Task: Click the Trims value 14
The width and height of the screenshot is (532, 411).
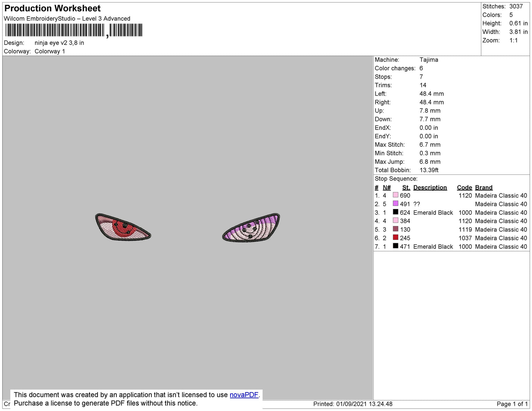Action: coord(423,85)
